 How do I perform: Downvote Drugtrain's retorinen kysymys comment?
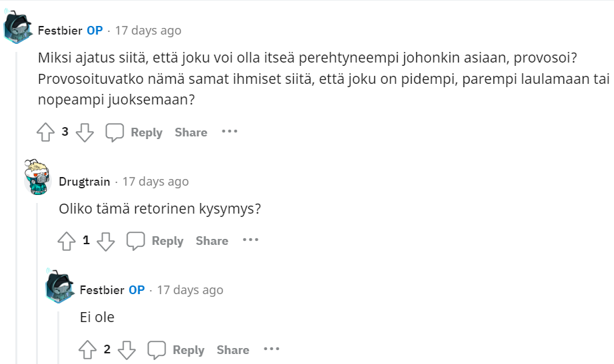pos(106,241)
